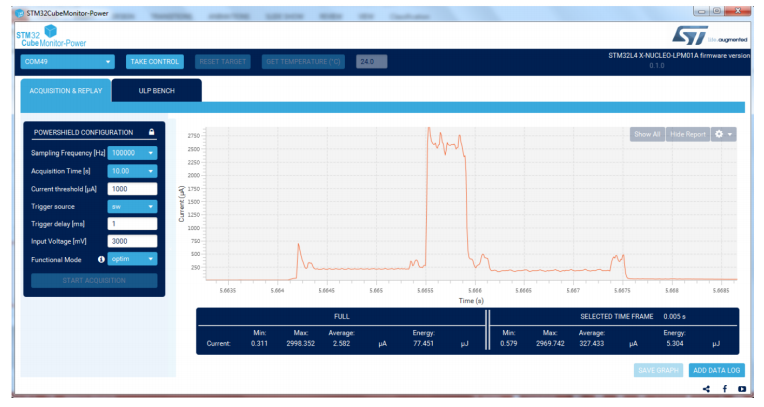Image resolution: width=764 pixels, height=407 pixels.
Task: Switch to ACQUISITION & REPLAY tab
Action: [x=66, y=91]
